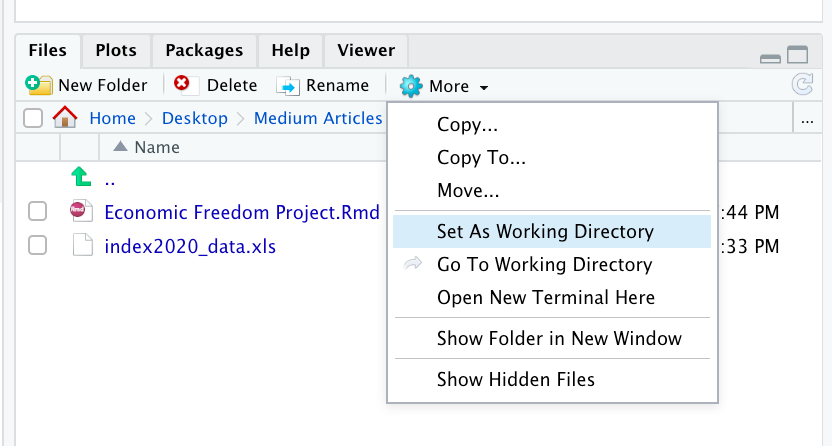Screen dimensions: 832x446
Task: Click the New Folder icon
Action: 39,85
